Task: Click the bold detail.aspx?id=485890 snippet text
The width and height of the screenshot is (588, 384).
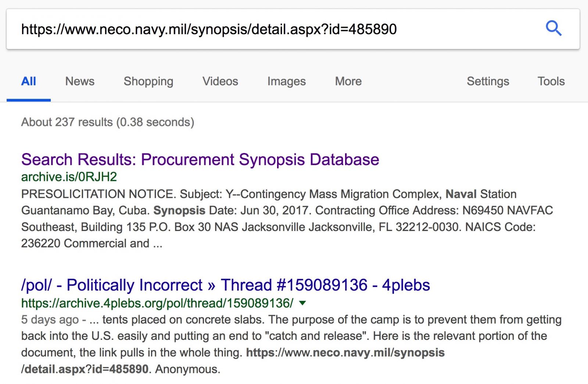Action: pos(85,369)
